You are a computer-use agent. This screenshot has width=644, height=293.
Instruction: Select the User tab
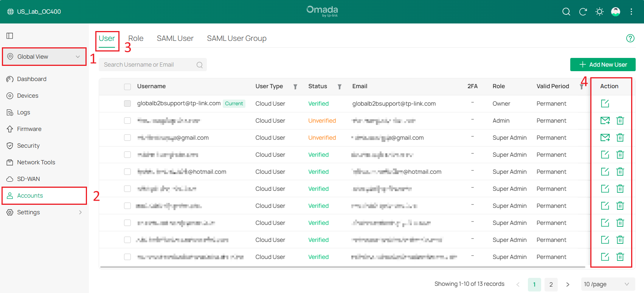point(107,38)
